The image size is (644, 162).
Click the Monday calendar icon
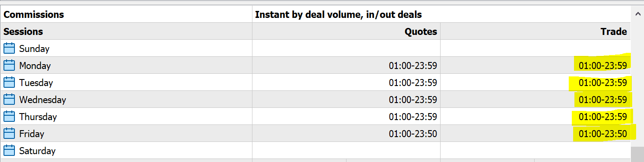pyautogui.click(x=9, y=65)
